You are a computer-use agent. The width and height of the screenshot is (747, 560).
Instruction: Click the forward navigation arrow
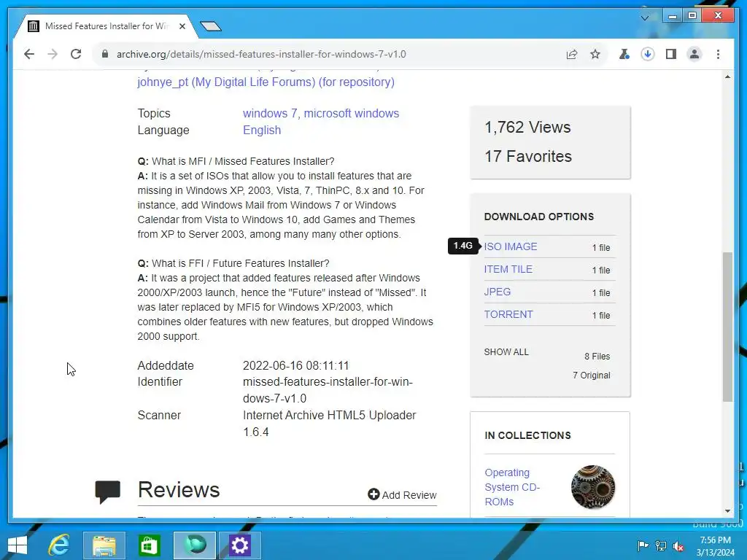(x=53, y=54)
